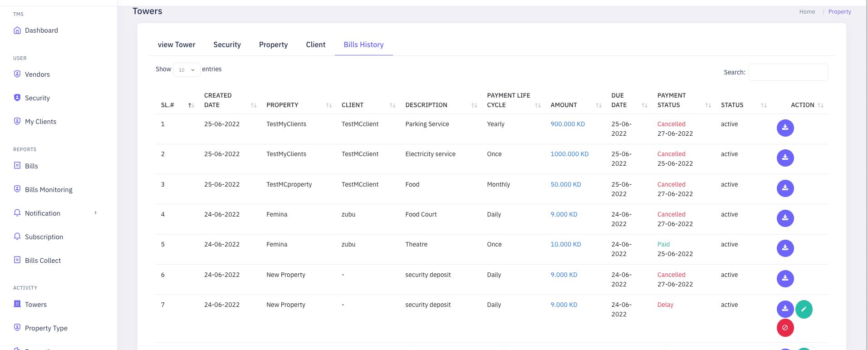The width and height of the screenshot is (868, 350).
Task: Click the green edit icon in row 7
Action: [x=804, y=310]
